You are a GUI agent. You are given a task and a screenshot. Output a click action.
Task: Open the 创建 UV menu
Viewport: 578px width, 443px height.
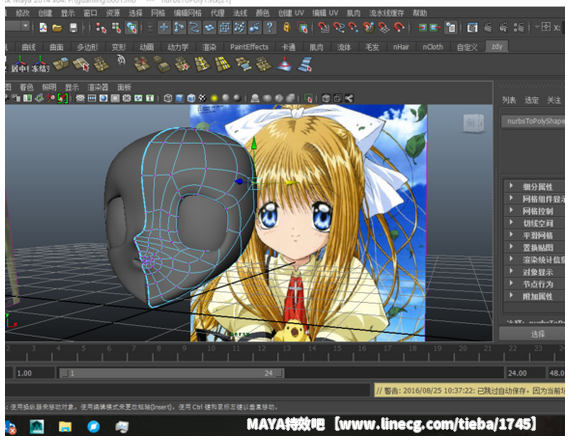point(291,13)
